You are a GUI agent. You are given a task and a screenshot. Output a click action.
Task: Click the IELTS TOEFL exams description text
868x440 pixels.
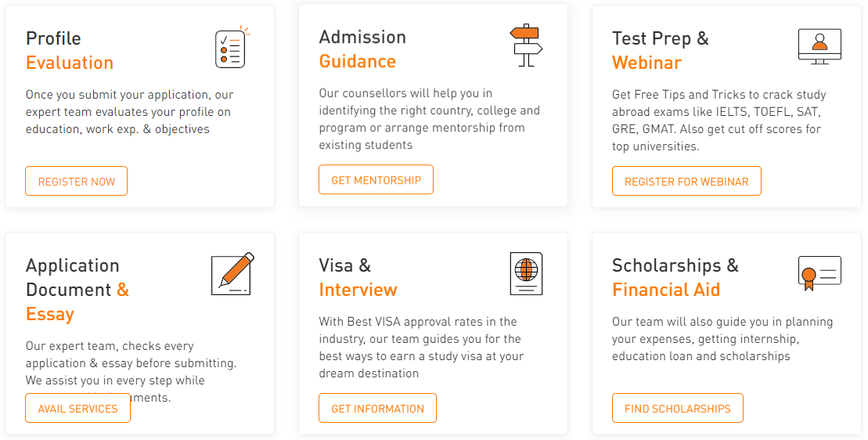[x=716, y=121]
